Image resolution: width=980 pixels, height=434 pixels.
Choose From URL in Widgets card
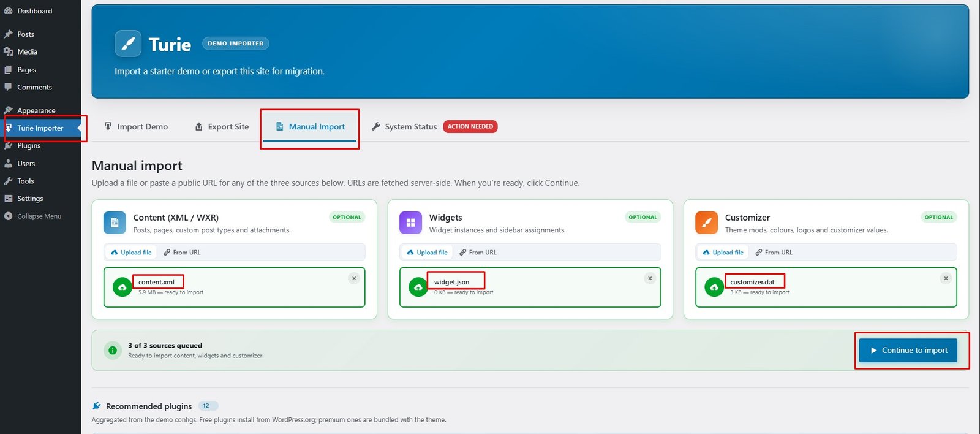coord(478,253)
